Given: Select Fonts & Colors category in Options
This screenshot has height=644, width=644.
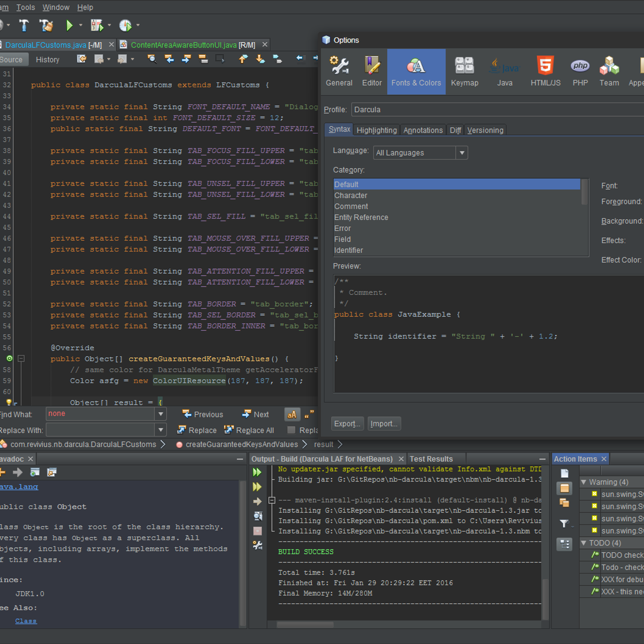Looking at the screenshot, I should [x=416, y=72].
